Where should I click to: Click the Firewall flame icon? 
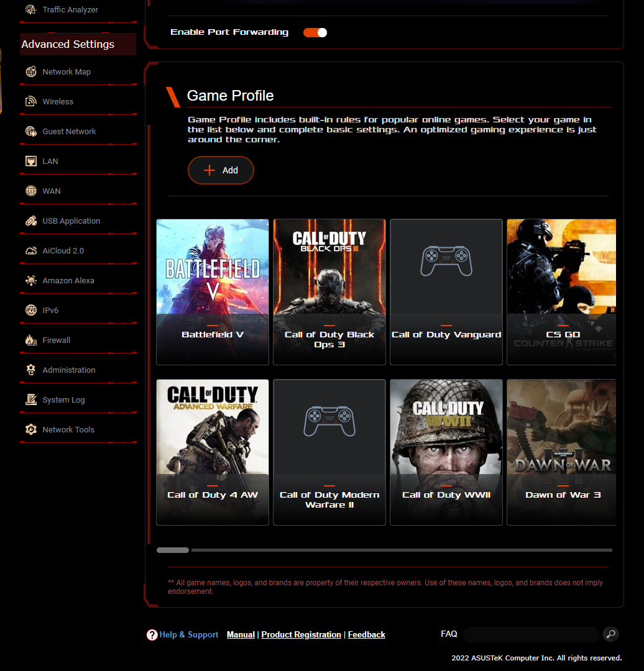[x=31, y=340]
